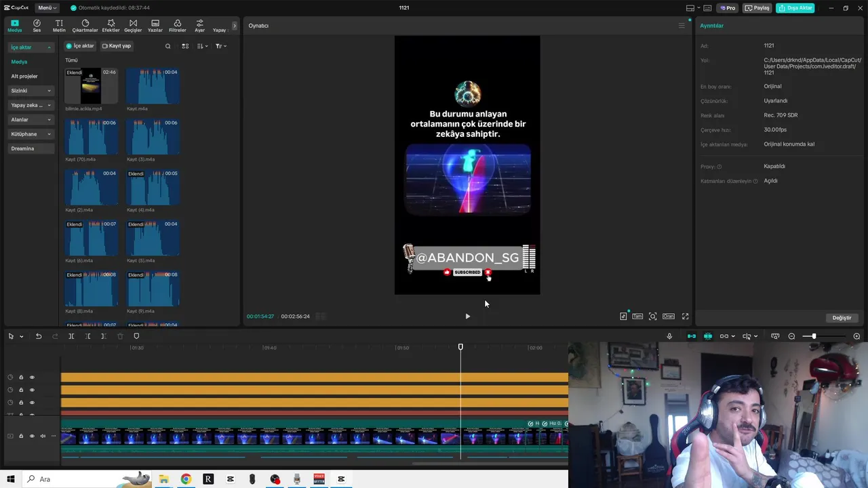This screenshot has height=488, width=868.
Task: Click the zoom-to-fit timeline icon
Action: click(x=775, y=336)
